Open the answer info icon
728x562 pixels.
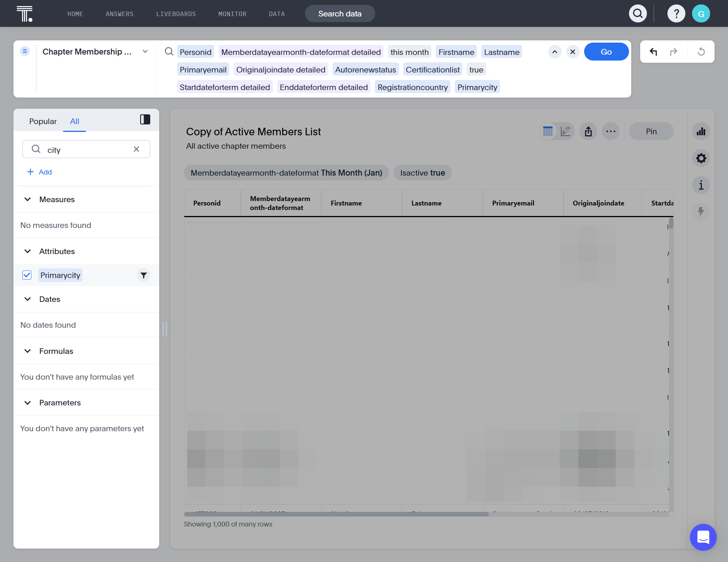[701, 185]
